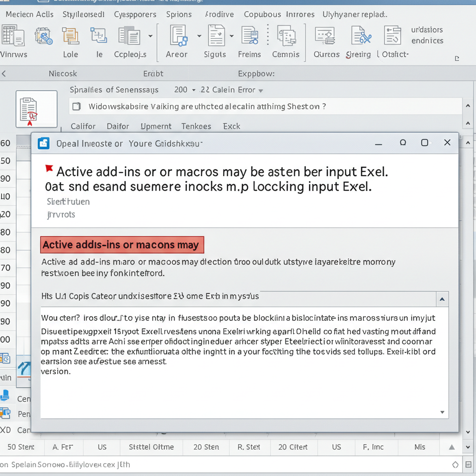Image resolution: width=476 pixels, height=476 pixels.
Task: Select the Daifor tab
Action: (118, 126)
